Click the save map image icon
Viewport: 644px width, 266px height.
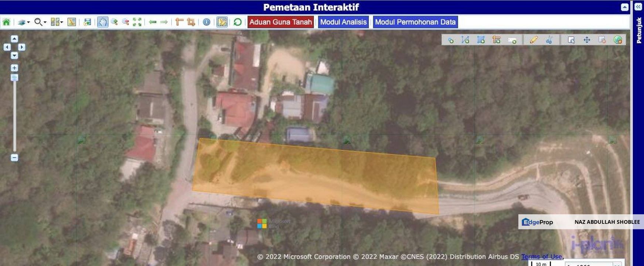coord(87,22)
